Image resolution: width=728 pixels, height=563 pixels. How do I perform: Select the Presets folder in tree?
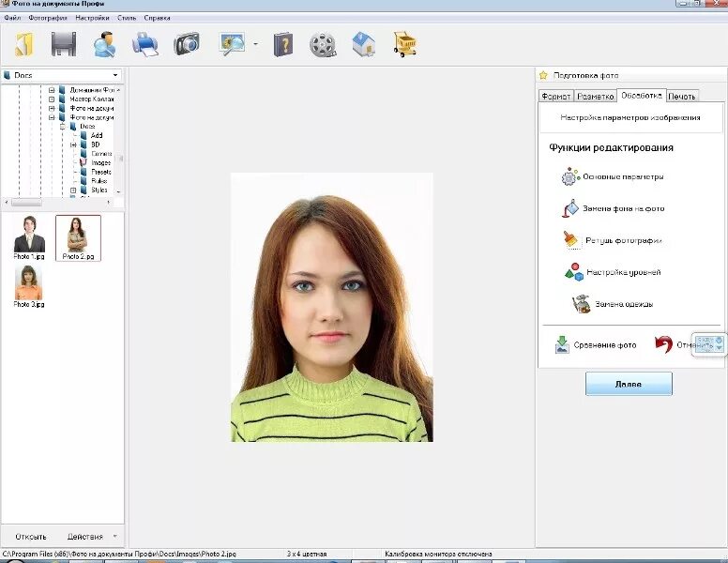pyautogui.click(x=101, y=172)
